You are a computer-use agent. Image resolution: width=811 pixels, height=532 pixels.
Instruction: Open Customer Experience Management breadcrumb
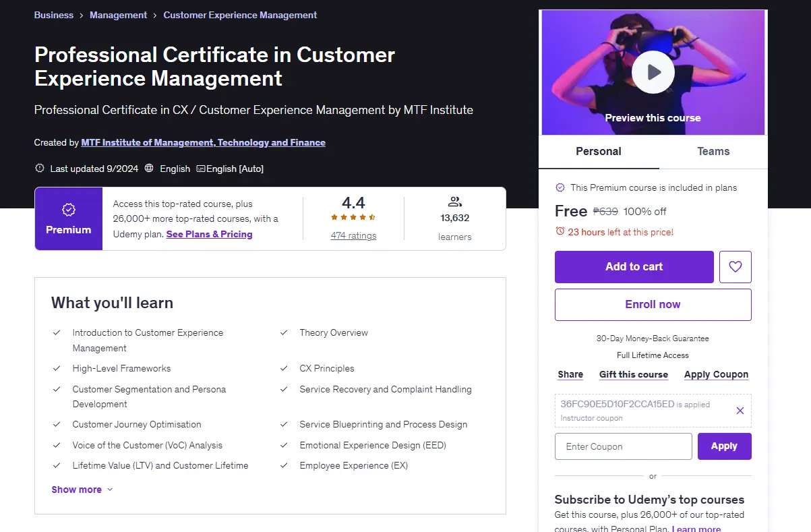click(x=240, y=15)
